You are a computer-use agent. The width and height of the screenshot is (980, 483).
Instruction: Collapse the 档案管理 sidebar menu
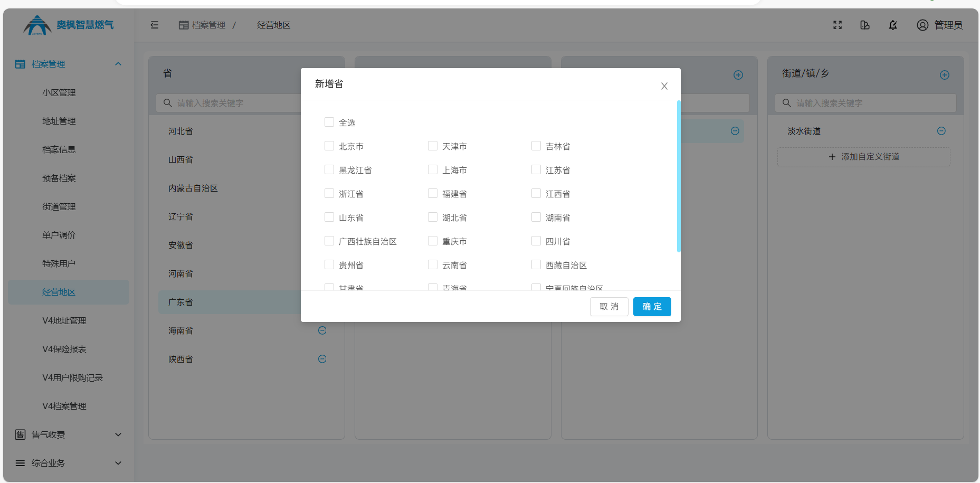[x=69, y=64]
